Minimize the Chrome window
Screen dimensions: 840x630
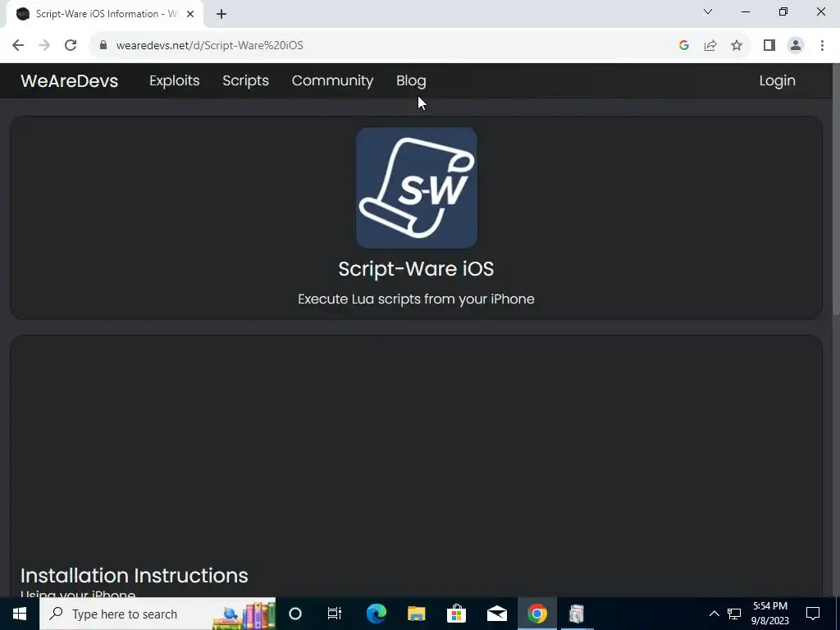[746, 11]
